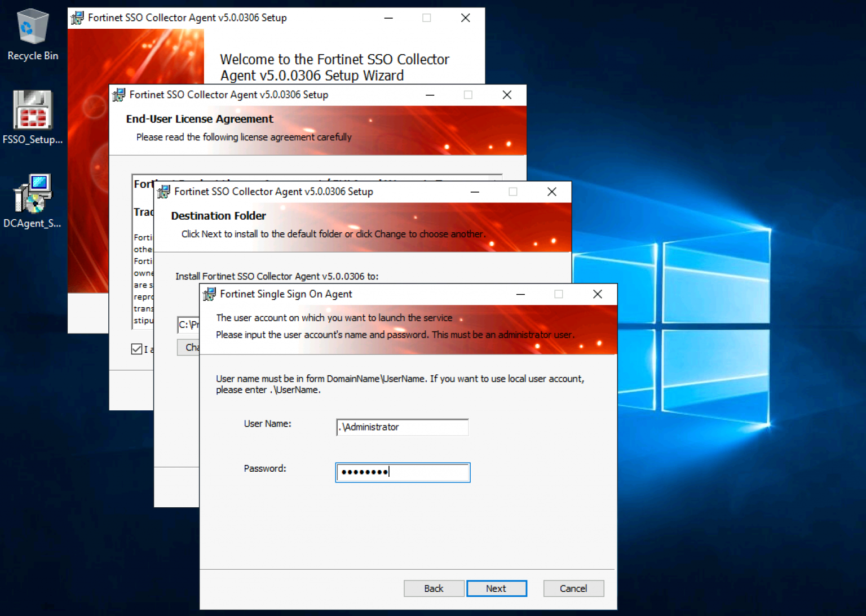The width and height of the screenshot is (866, 616).
Task: Click the Fortinet Single Sign On Agent title icon
Action: (x=210, y=294)
